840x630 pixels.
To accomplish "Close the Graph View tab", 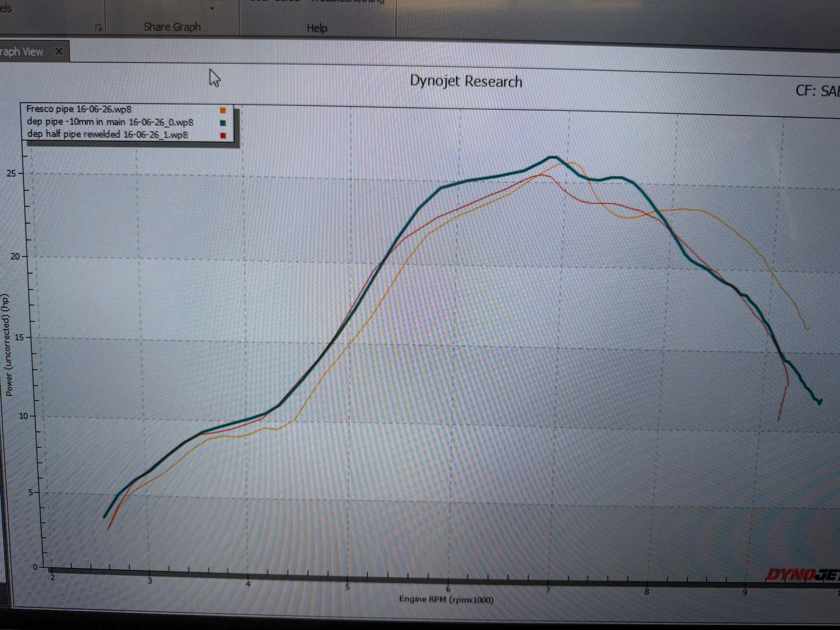I will tap(59, 51).
